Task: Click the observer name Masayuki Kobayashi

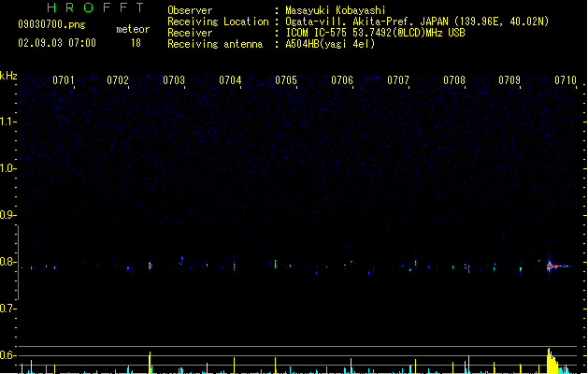Action: [336, 10]
